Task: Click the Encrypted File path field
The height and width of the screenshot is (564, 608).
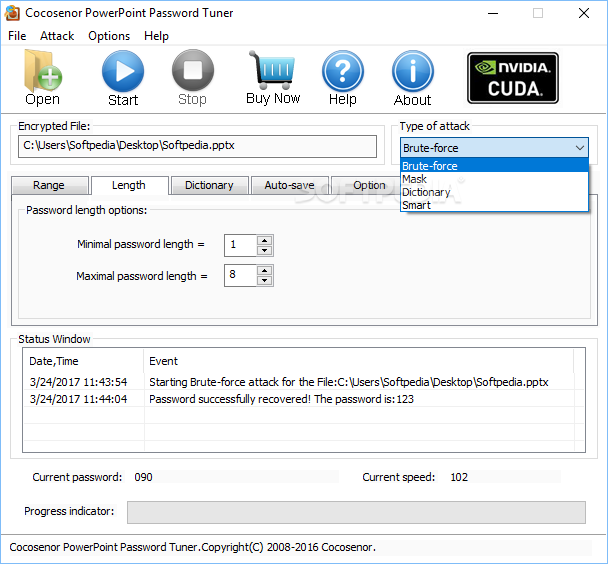Action: point(197,146)
